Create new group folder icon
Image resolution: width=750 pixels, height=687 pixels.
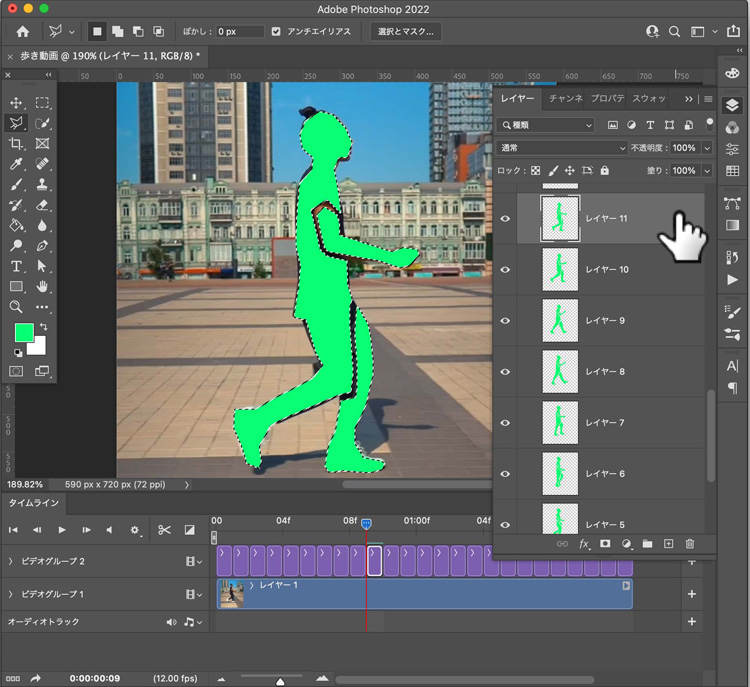647,544
